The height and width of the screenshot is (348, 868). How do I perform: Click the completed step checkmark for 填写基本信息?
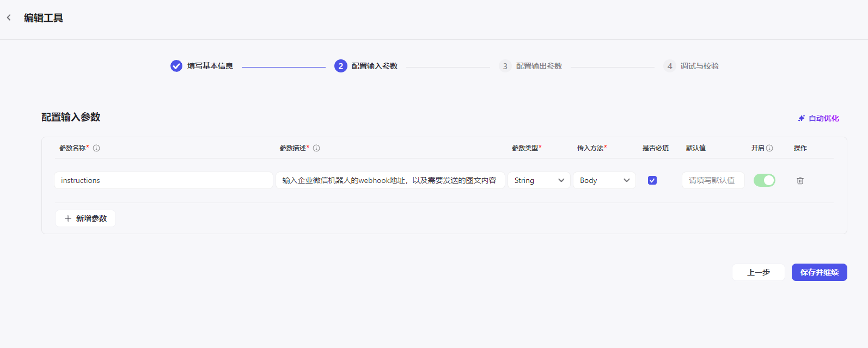(176, 66)
